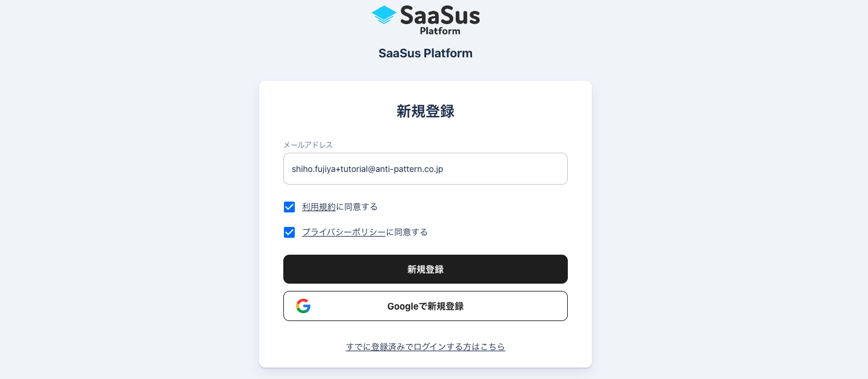Place cursor after co.jp in email field
868x379 pixels.
445,169
